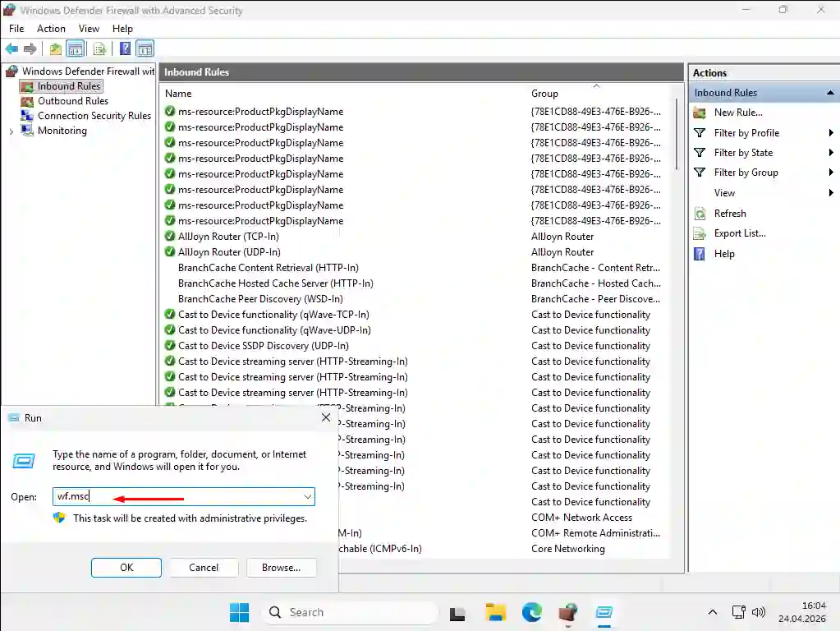The width and height of the screenshot is (840, 631).
Task: Toggle Show/Hide Console Tree toolbar icon
Action: 76,48
